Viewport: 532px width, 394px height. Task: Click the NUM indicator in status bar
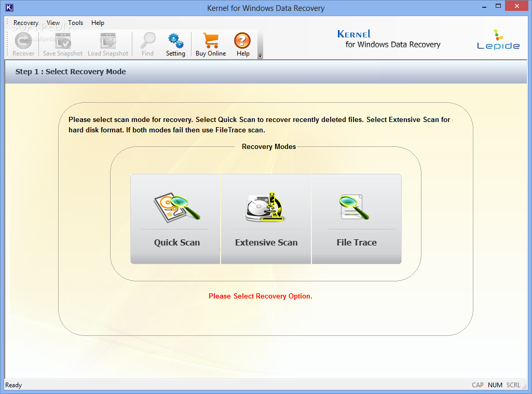pos(495,385)
